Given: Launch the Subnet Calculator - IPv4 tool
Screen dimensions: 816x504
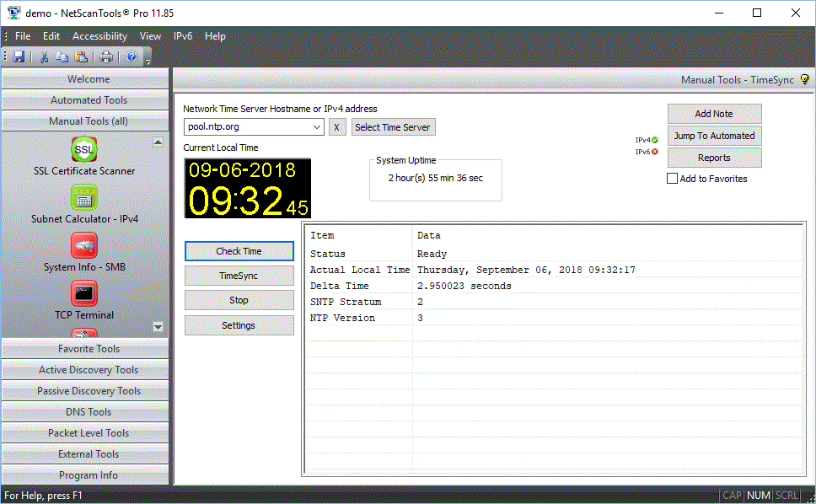Looking at the screenshot, I should point(84,205).
